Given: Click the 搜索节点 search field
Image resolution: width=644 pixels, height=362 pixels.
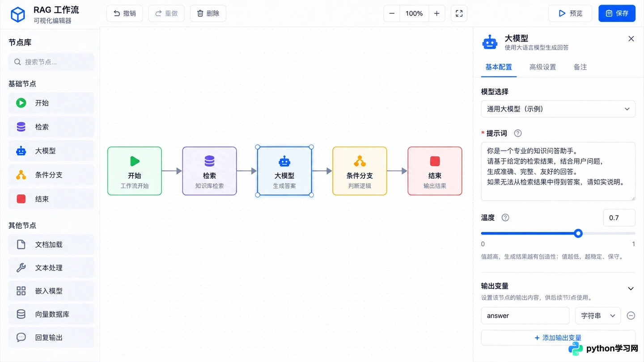Looking at the screenshot, I should tap(51, 62).
